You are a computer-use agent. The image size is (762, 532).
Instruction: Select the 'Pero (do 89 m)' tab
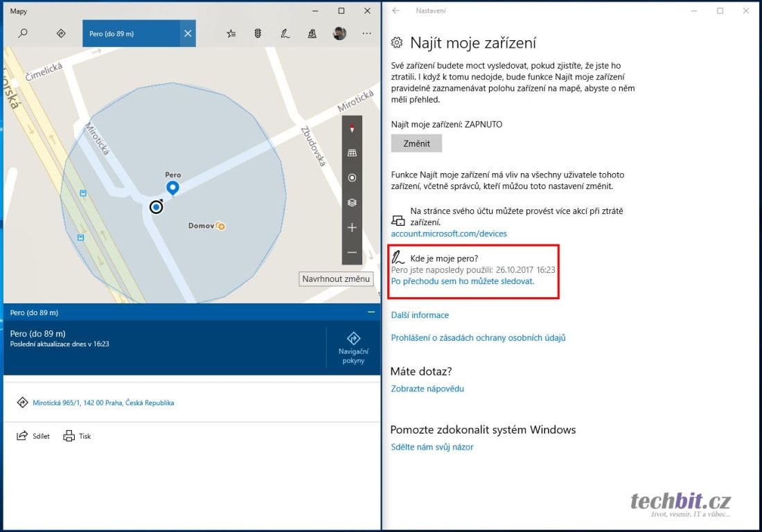tap(131, 33)
